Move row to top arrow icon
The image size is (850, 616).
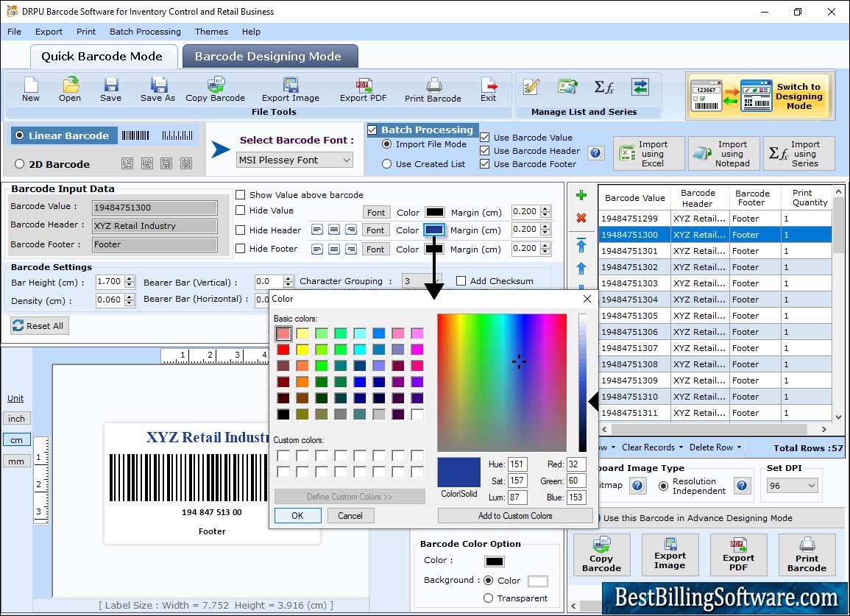(x=581, y=245)
